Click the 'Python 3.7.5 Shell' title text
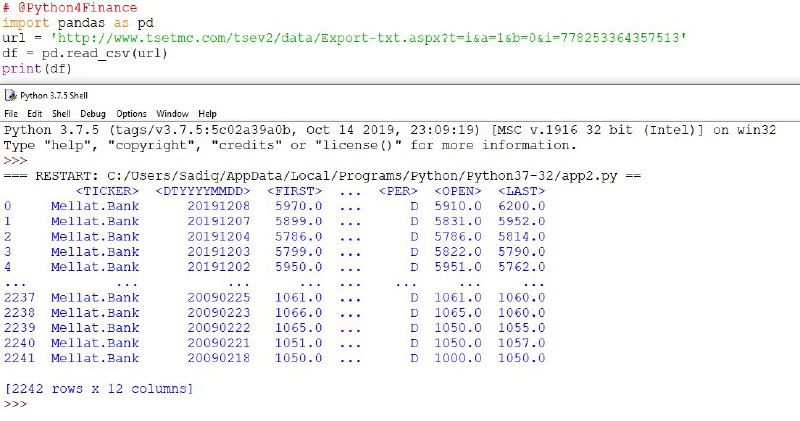 click(54, 95)
